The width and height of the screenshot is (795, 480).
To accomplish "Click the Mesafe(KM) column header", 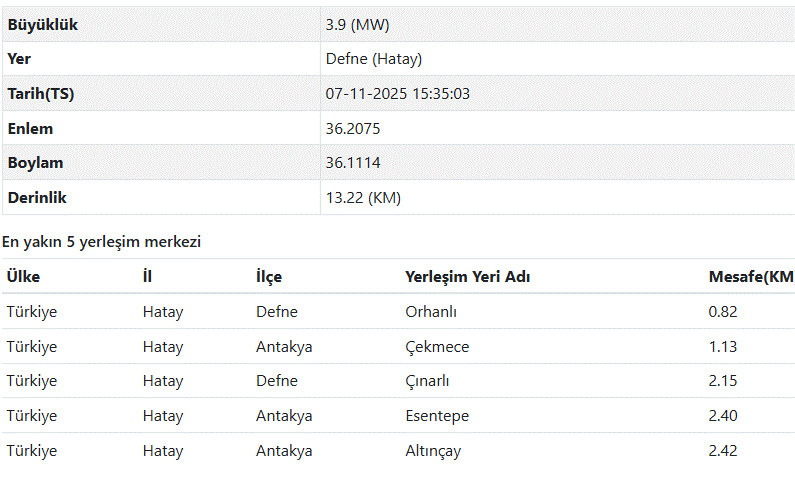I will coord(750,277).
